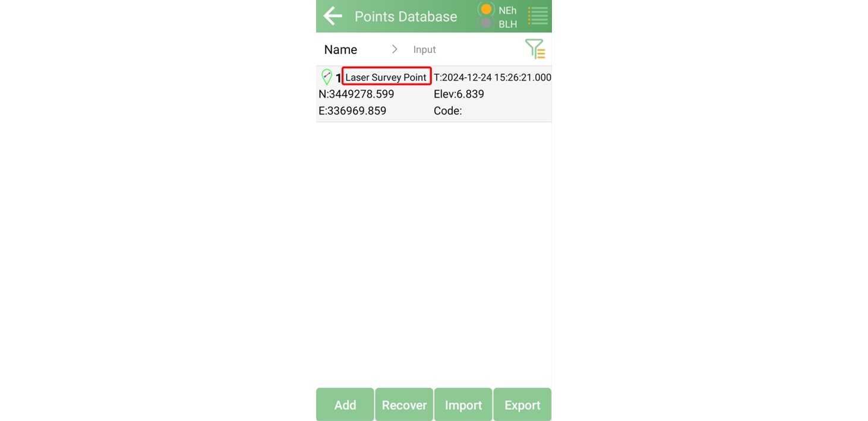This screenshot has height=421, width=868.
Task: Tap the Import button
Action: pos(463,405)
